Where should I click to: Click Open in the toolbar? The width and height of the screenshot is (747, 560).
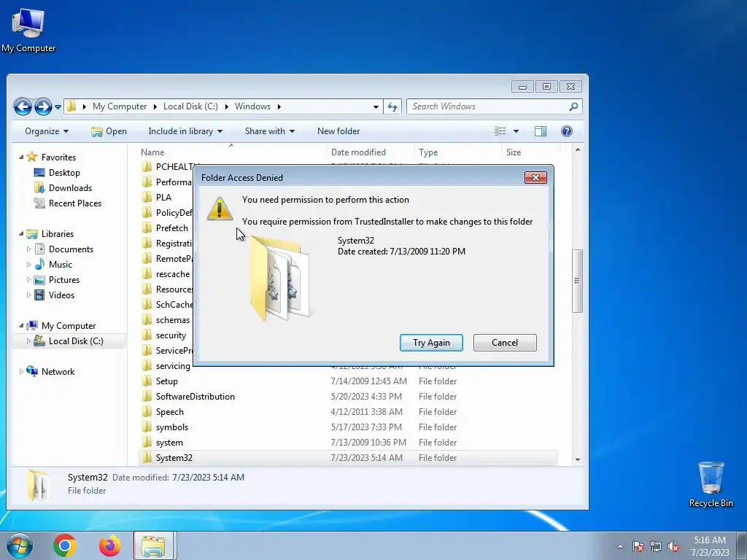(x=109, y=131)
